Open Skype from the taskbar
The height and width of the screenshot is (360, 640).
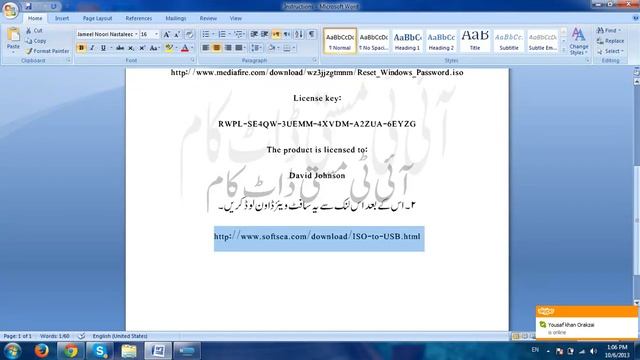(100, 351)
